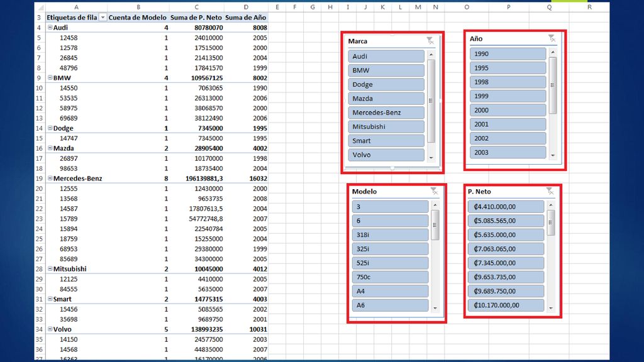This screenshot has height=362, width=644.
Task: Click Año slicer scrollbar down arrow
Action: click(x=553, y=155)
